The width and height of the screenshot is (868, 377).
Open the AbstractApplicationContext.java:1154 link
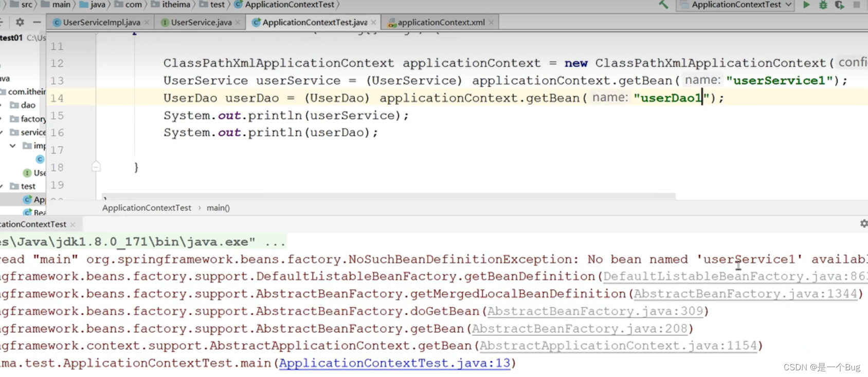click(618, 346)
